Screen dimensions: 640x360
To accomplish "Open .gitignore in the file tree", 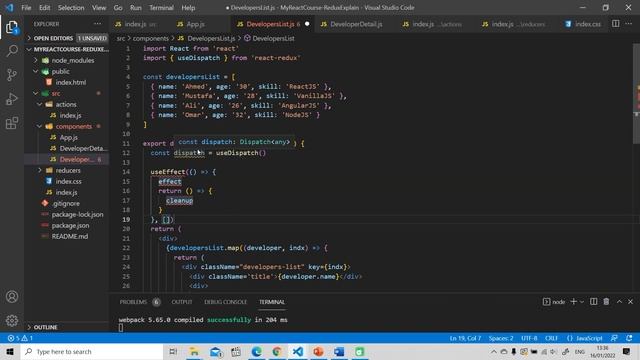I will coord(66,203).
